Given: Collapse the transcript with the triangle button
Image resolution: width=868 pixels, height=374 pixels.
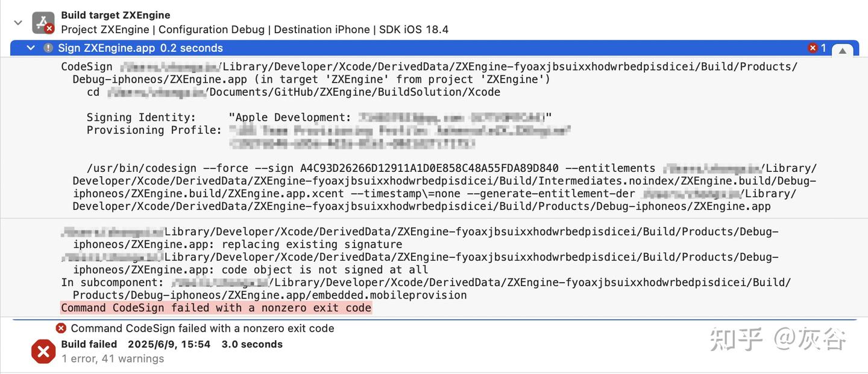Looking at the screenshot, I should click(842, 51).
